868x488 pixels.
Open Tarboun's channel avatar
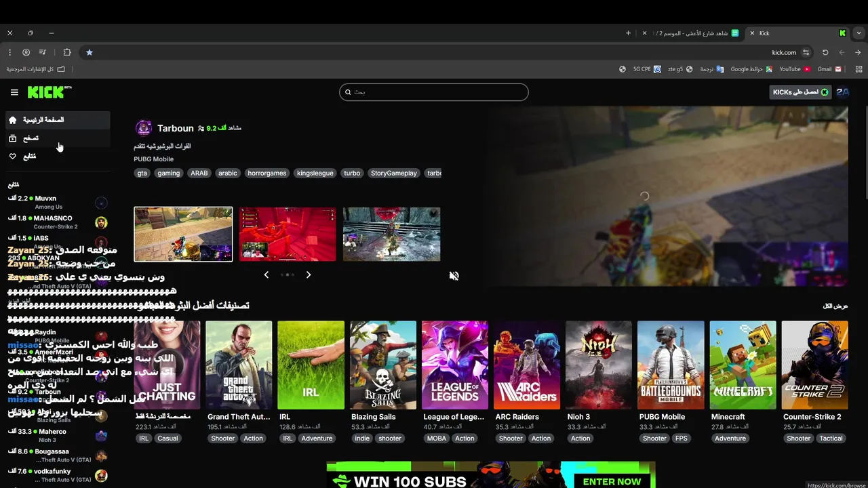click(143, 128)
